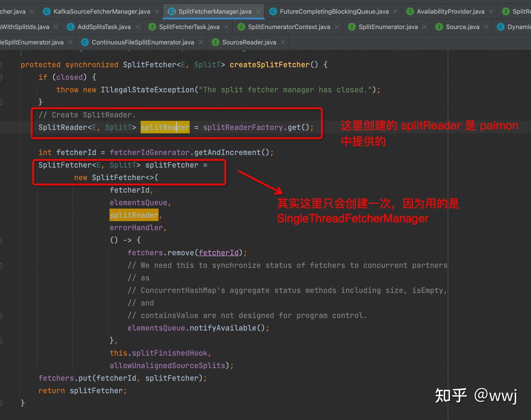This screenshot has height=420, width=531.
Task: Click the interface icon on SplitEnumeratorContext.java tab
Action: point(241,27)
